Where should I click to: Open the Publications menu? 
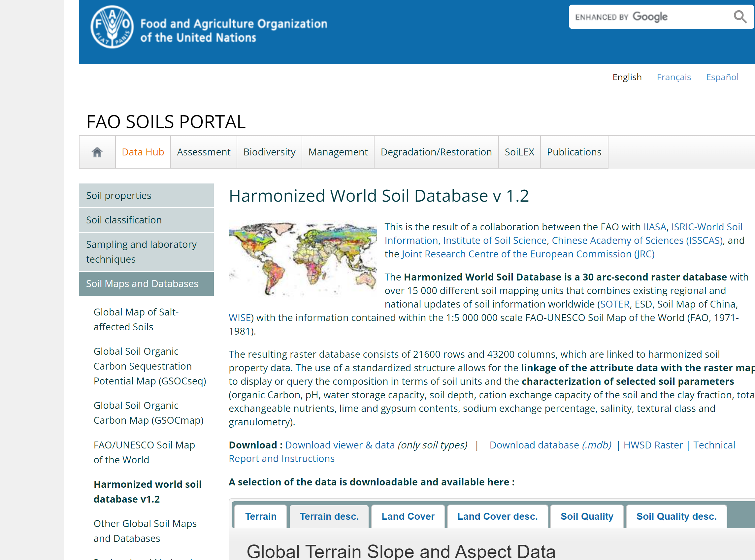tap(574, 152)
